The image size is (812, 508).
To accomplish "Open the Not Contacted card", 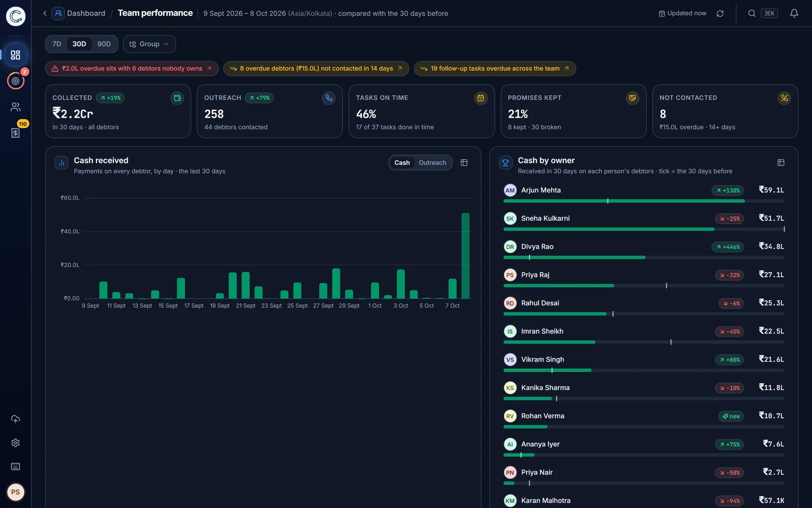I will pos(725,111).
